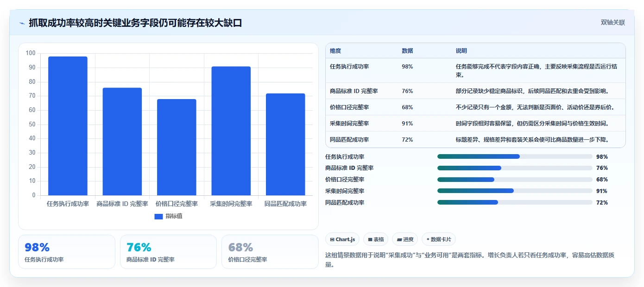644x287 pixels.
Task: Click table cell 价格口径完整率
Action: click(x=349, y=107)
